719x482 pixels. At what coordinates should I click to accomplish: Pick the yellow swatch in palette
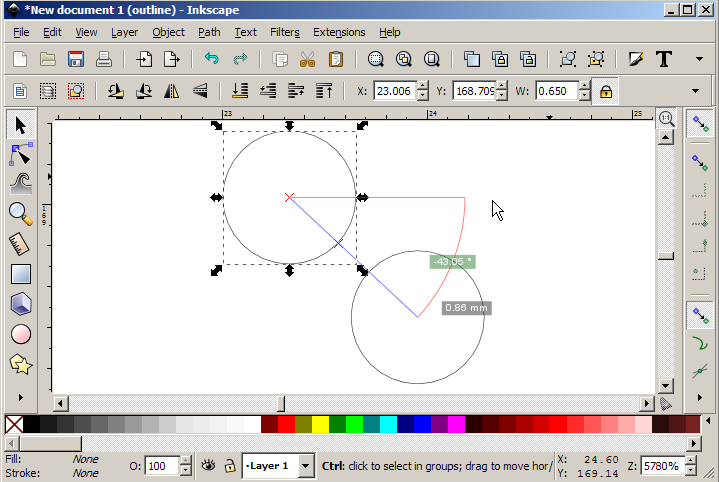(x=320, y=425)
